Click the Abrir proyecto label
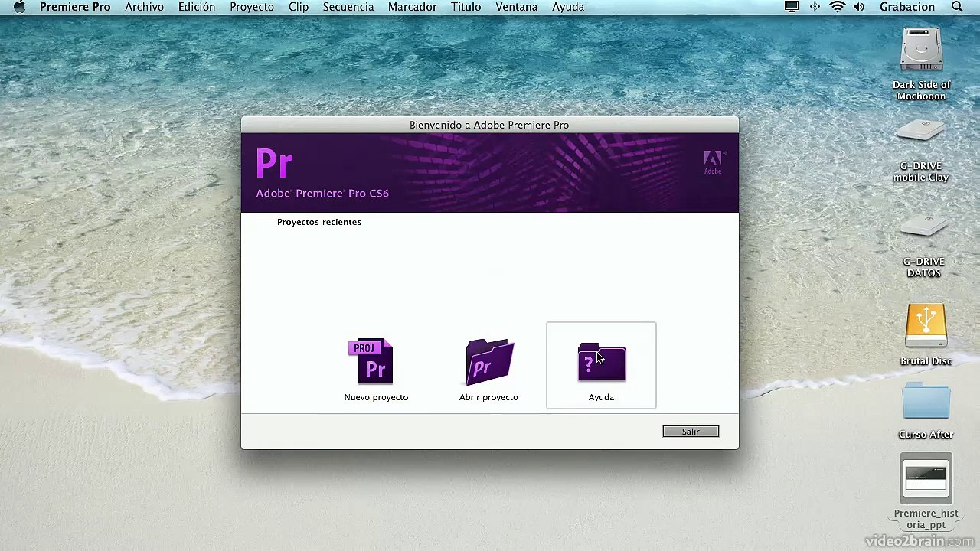980x551 pixels. 488,397
